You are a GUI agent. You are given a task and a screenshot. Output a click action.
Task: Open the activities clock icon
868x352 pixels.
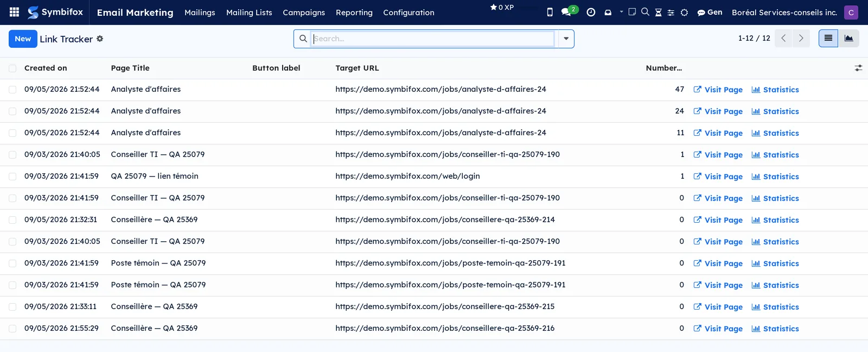591,12
